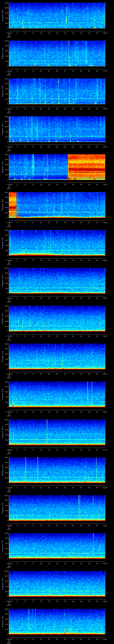Select the spectrogram panel starting at 11:43:00
Image resolution: width=114 pixels, height=644 pixels.
pos(57,546)
